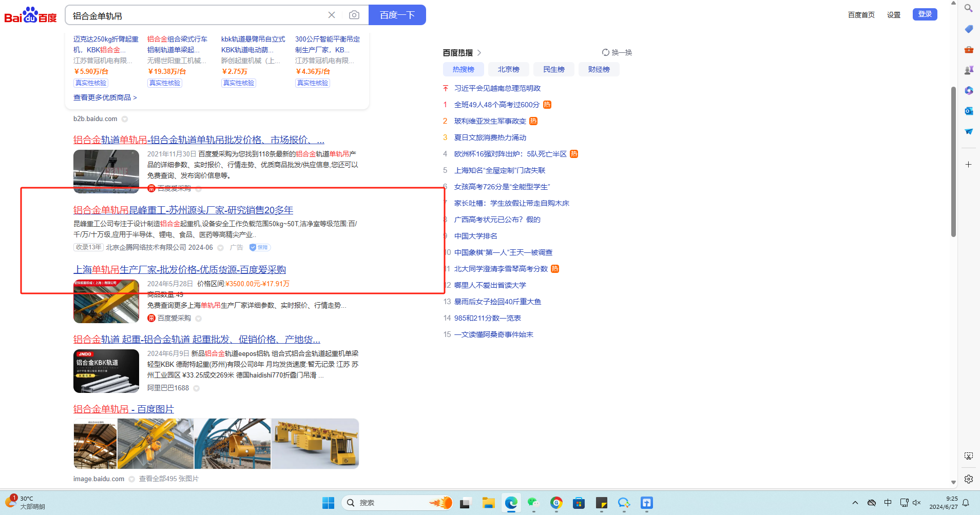The width and height of the screenshot is (980, 515).
Task: Open 查看全部495 张图片 link
Action: [x=169, y=479]
